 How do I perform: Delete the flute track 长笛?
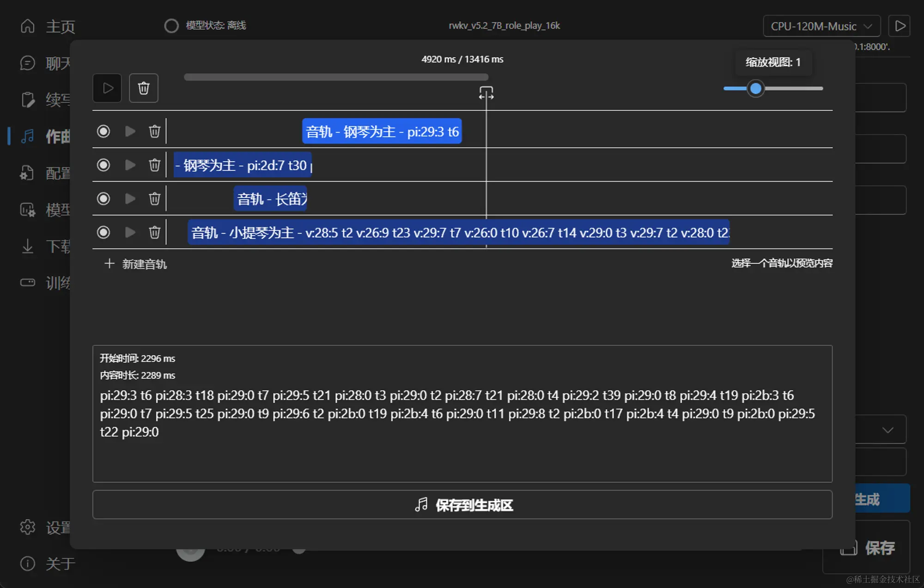(154, 199)
